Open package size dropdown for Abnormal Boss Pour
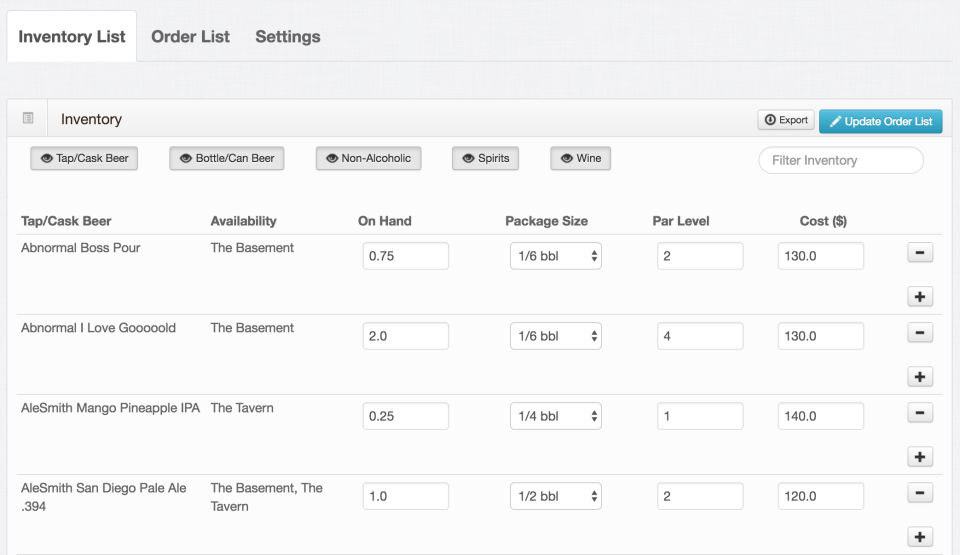This screenshot has width=960, height=555. (x=556, y=256)
